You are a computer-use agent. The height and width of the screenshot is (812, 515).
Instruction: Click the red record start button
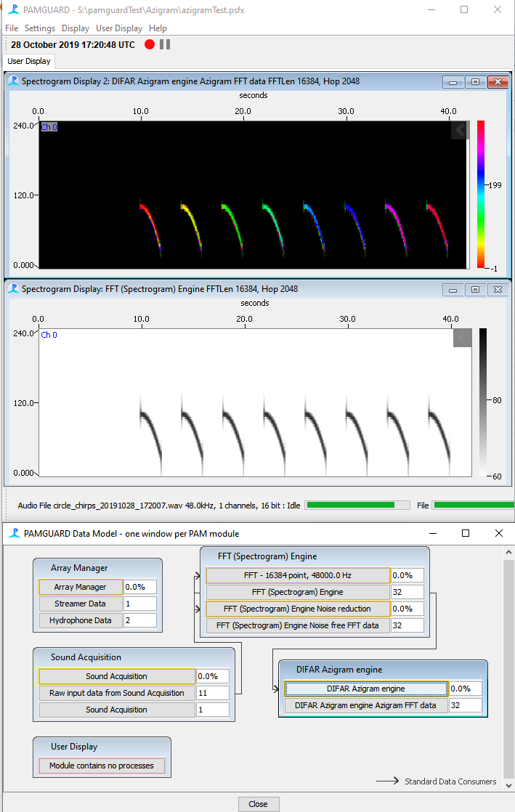pyautogui.click(x=150, y=44)
